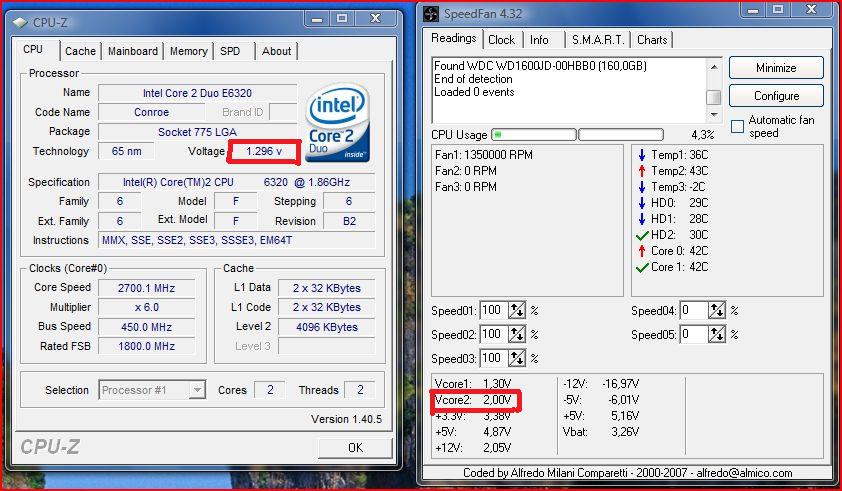Click the Package value 'Socket 775 LGA'
Viewport: 842px width, 491px height.
[x=198, y=132]
